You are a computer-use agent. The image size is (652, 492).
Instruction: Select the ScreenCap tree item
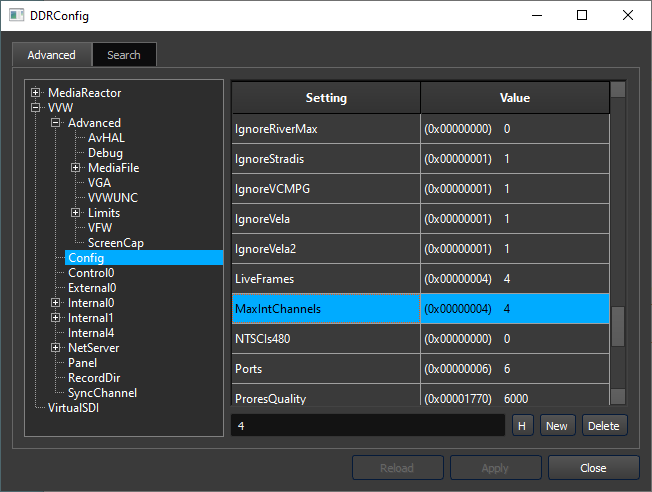(x=116, y=242)
